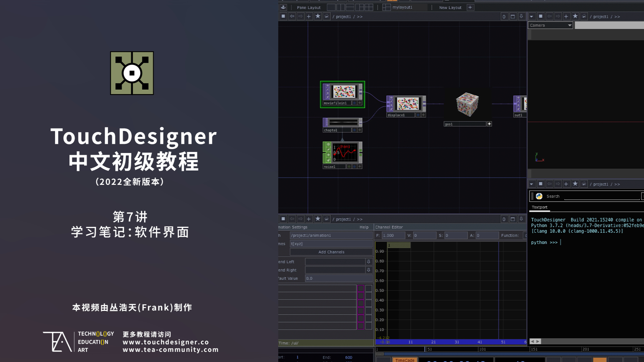The width and height of the screenshot is (644, 362).
Task: Toggle the blue display flag on chopto1
Action: tap(354, 130)
